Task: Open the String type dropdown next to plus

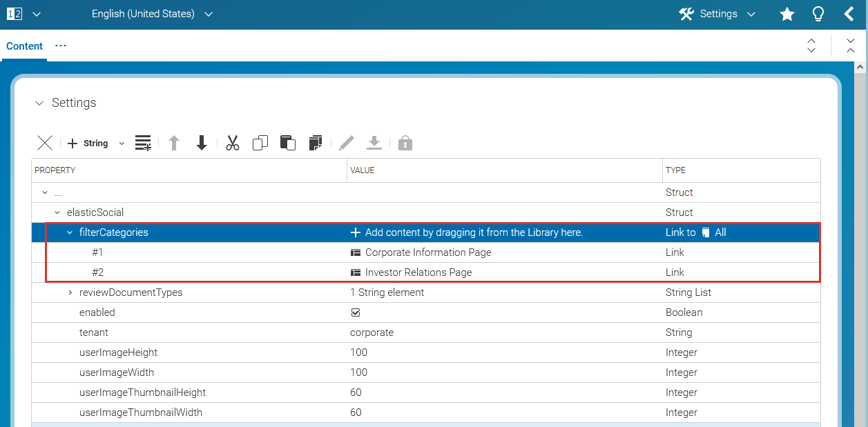Action: (122, 143)
